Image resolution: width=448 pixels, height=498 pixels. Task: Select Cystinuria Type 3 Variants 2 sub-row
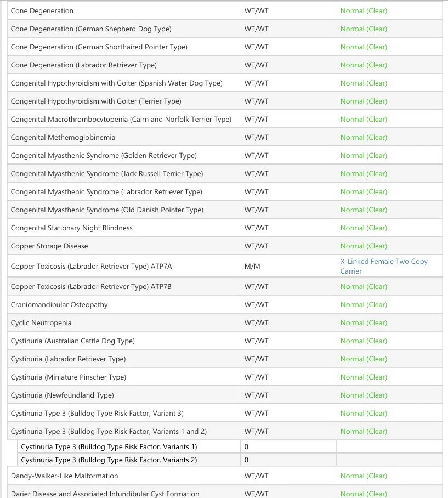coord(230,460)
